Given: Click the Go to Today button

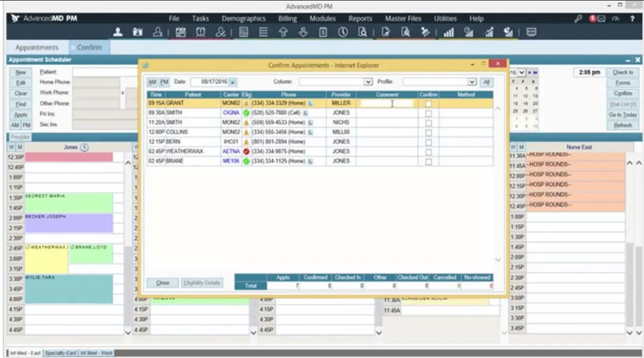Looking at the screenshot, I should 624,116.
